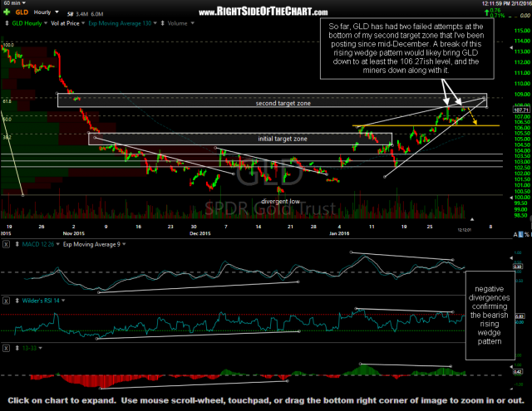The width and height of the screenshot is (532, 411).
Task: Click the 'second target zone' label
Action: click(283, 103)
